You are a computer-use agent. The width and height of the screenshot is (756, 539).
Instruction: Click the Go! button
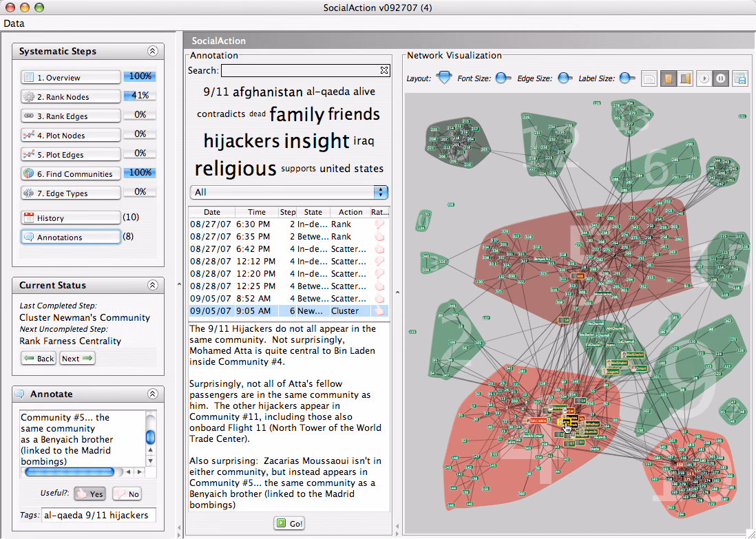(288, 523)
